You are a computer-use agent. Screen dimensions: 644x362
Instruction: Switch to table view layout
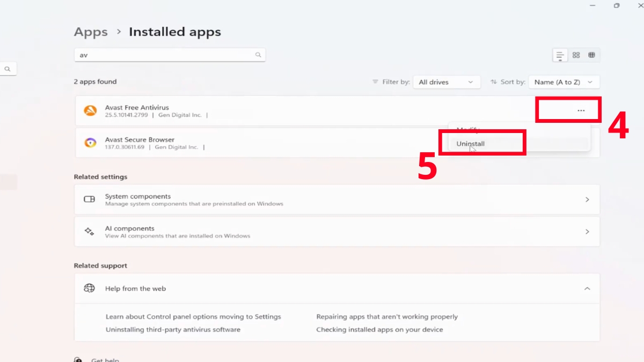coord(591,55)
